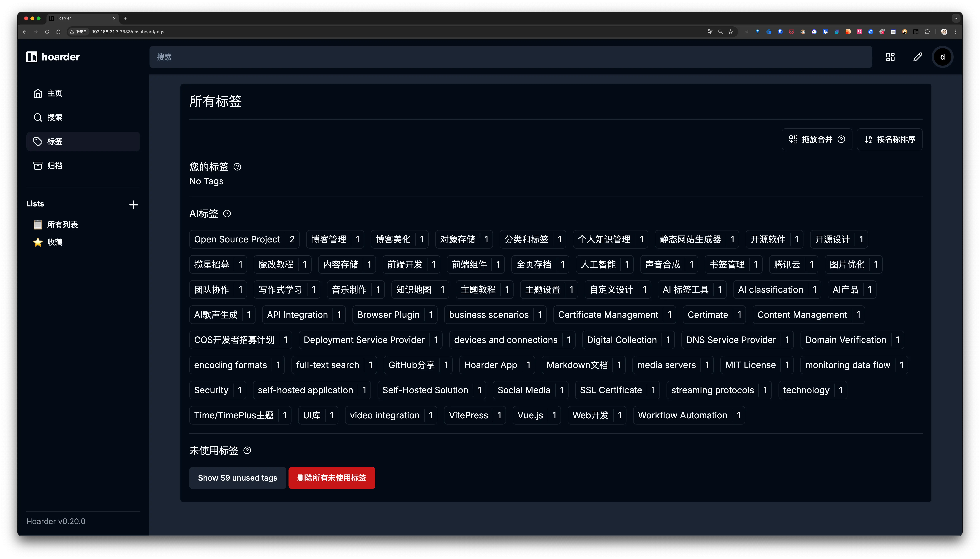Viewport: 980px width, 559px height.
Task: Open the user avatar menu
Action: pyautogui.click(x=942, y=57)
